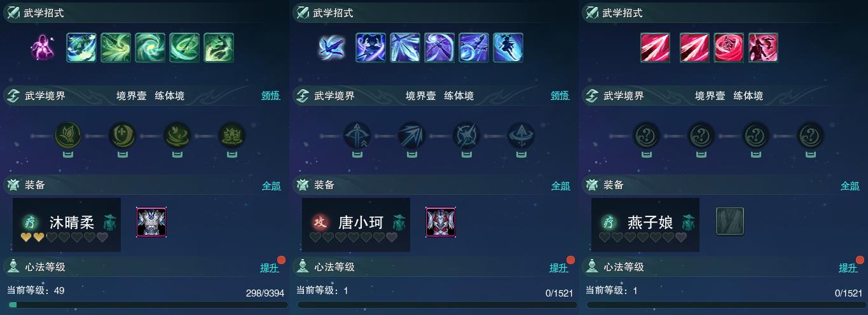This screenshot has height=315, width=868.
Task: Select the 燕子娘 character card
Action: pos(645,225)
